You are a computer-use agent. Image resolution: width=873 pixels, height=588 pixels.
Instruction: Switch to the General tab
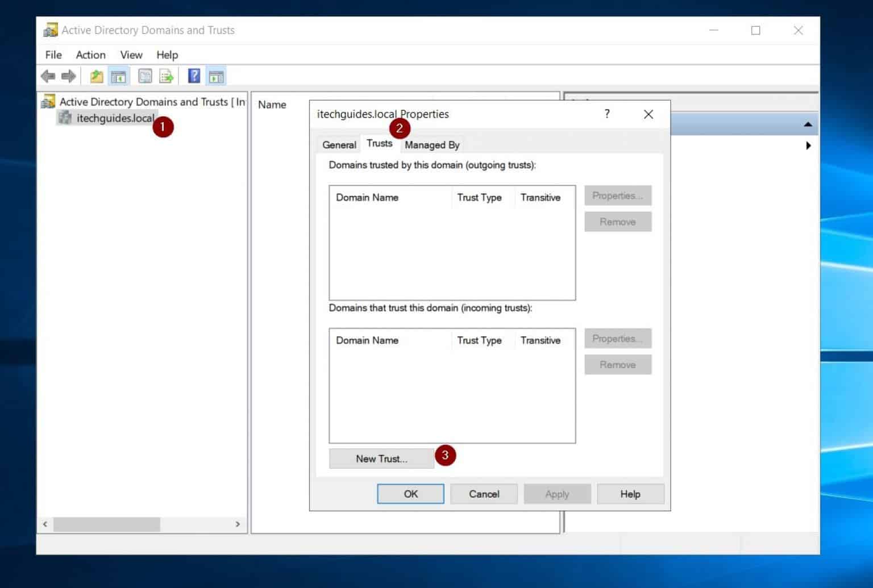coord(339,145)
